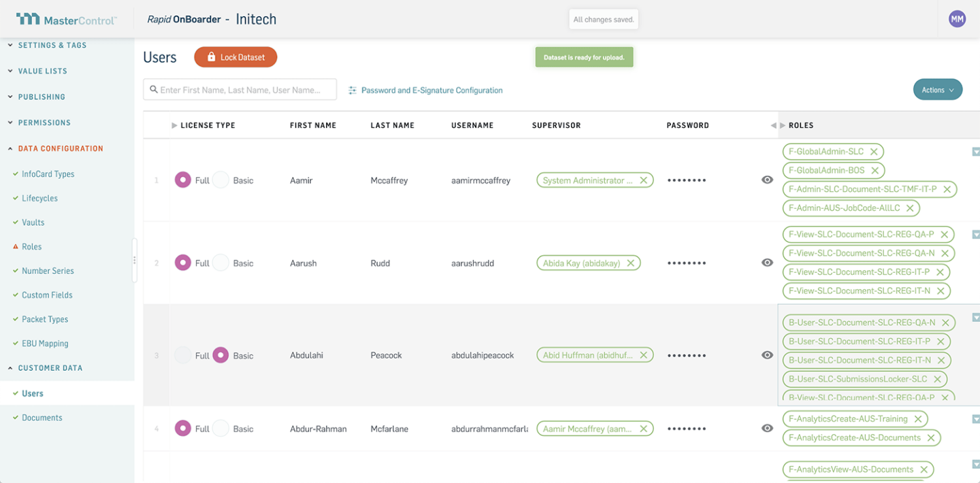
Task: Open the Documents page in the sidebar
Action: coord(42,417)
